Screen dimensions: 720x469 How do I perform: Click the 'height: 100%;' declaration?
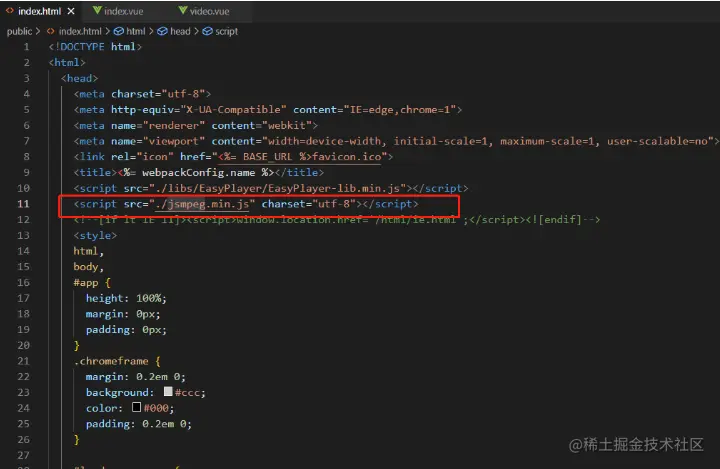(126, 298)
